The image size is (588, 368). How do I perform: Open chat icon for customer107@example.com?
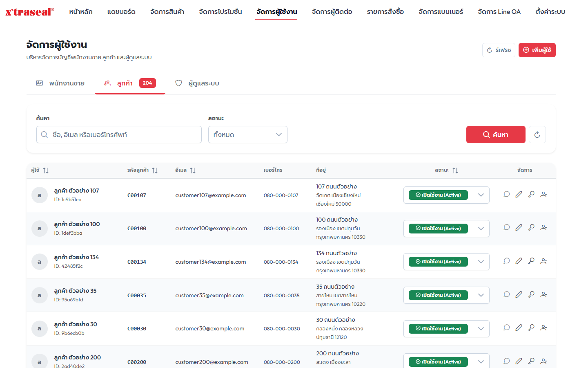tap(506, 194)
